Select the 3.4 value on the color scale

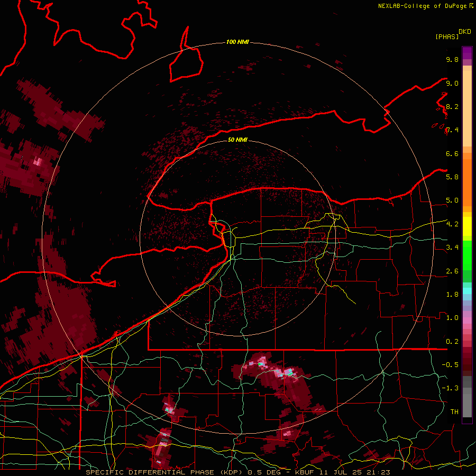(452, 248)
